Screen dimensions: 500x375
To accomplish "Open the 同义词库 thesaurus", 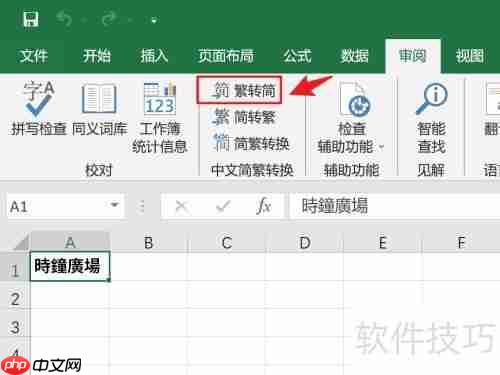I will coord(99,108).
